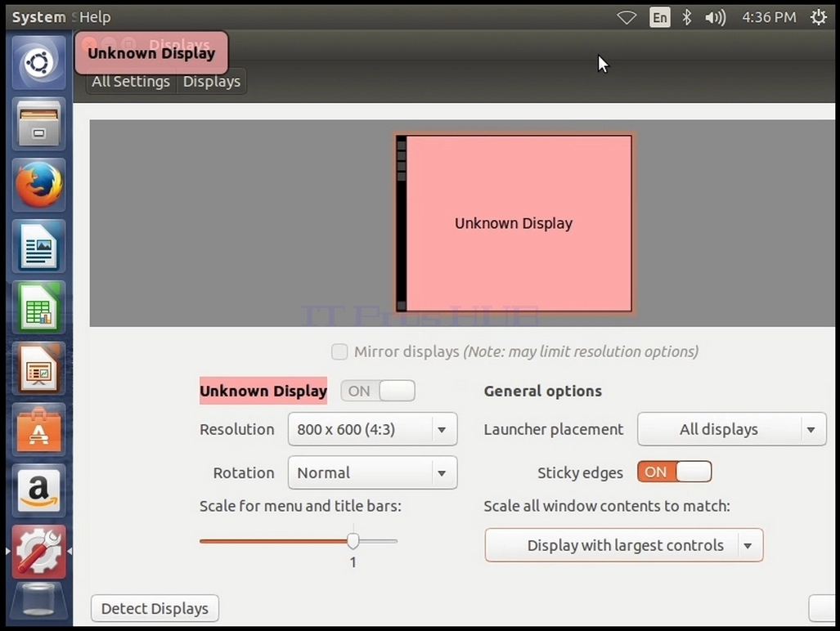Open the Files manager from launcher

(38, 123)
